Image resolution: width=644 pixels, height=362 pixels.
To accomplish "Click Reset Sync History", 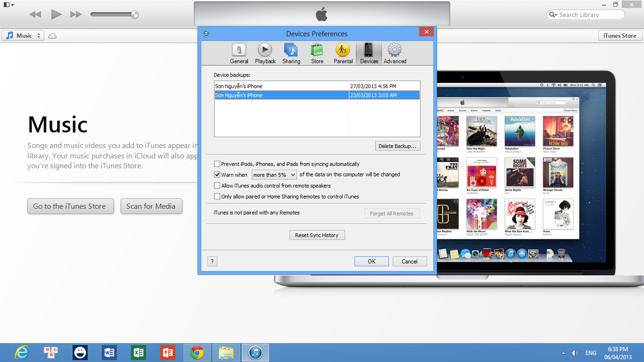I will tap(317, 235).
